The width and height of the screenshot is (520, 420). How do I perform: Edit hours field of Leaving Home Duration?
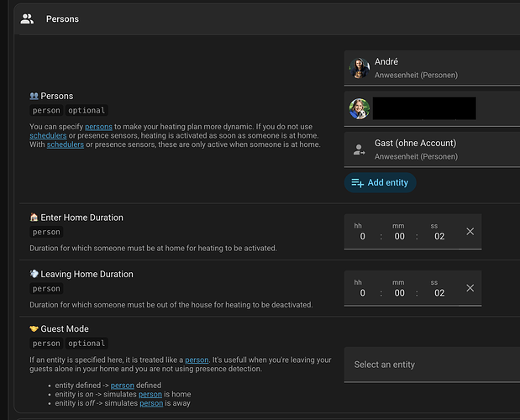point(362,292)
